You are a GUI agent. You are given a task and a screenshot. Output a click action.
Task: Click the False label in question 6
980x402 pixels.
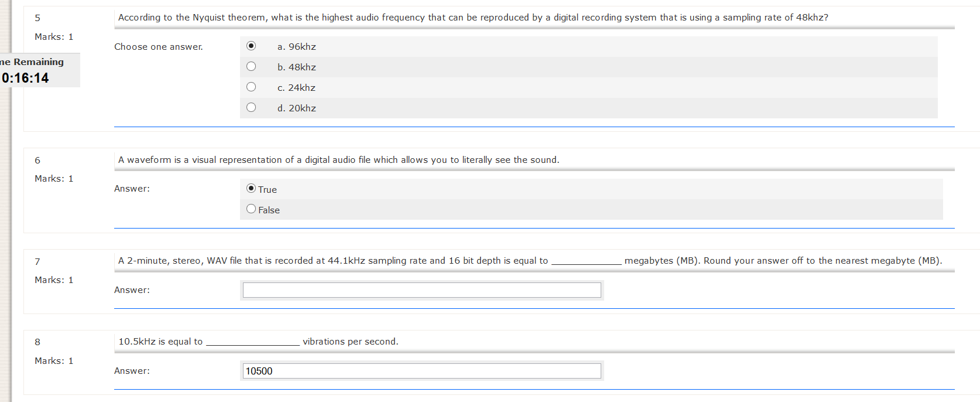[x=269, y=210]
